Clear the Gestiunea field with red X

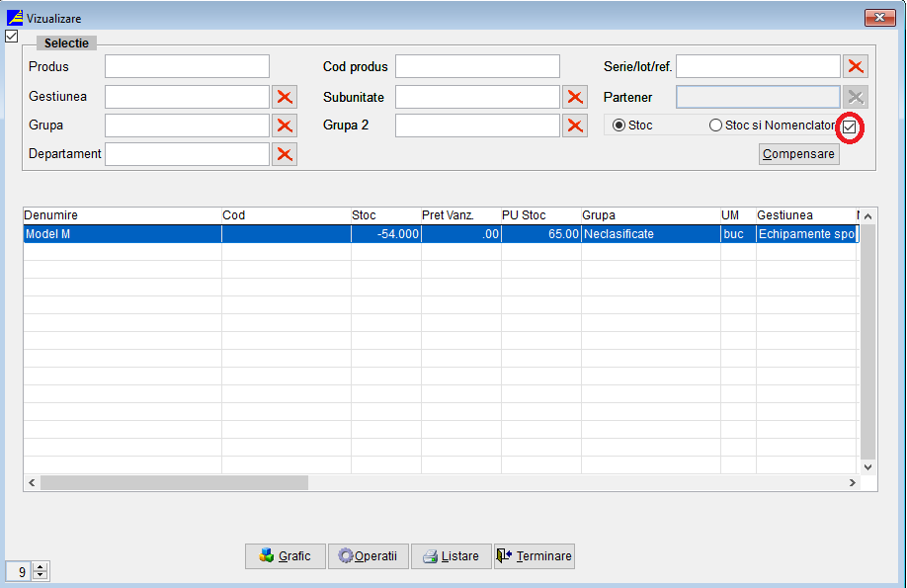285,97
